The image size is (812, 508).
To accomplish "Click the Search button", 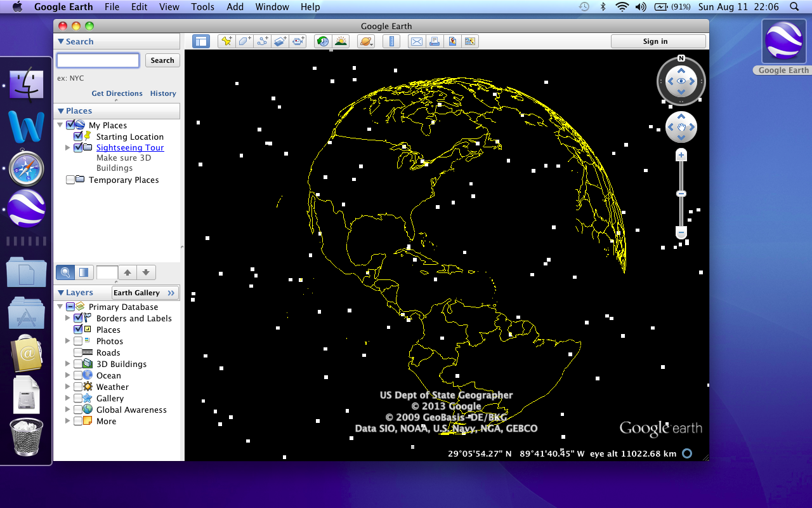I will (162, 60).
